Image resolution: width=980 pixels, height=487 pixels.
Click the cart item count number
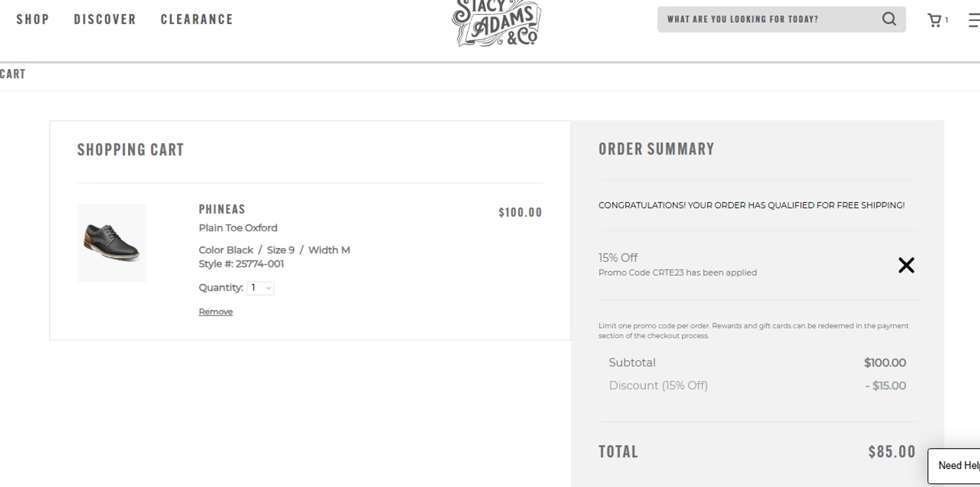[947, 21]
